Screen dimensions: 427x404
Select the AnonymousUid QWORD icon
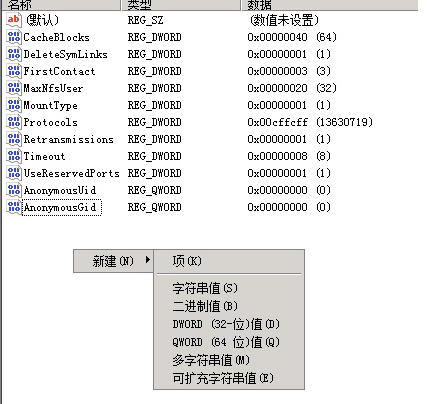tap(14, 190)
